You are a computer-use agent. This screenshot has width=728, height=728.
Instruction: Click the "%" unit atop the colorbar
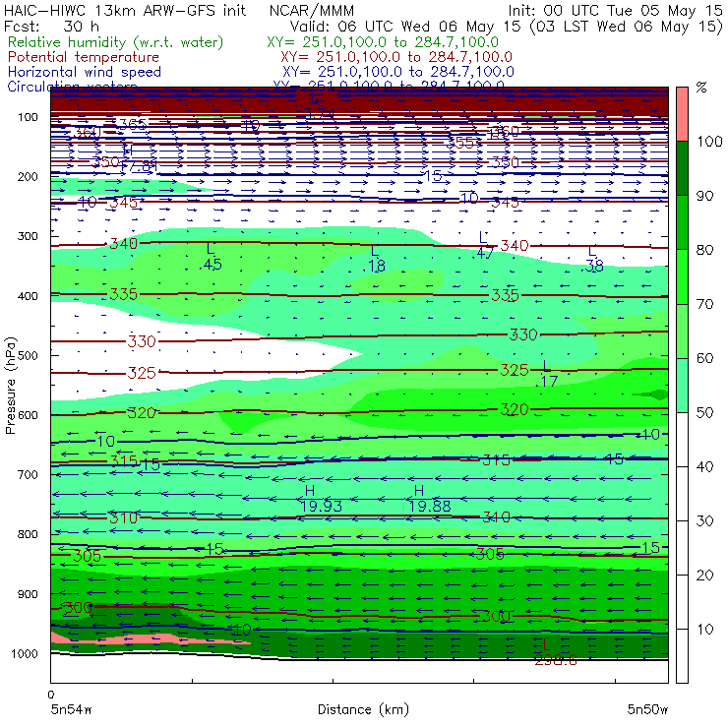[x=701, y=88]
